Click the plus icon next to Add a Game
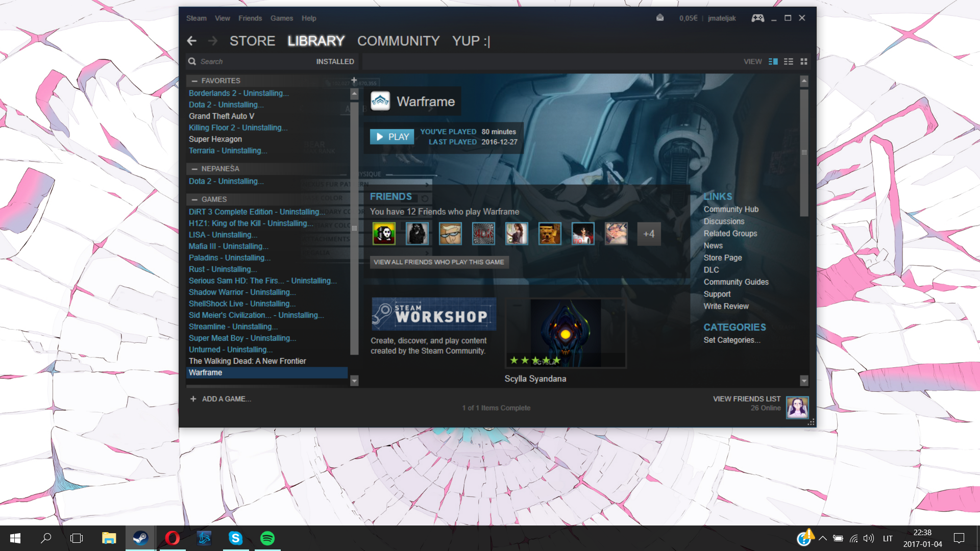Screen dimensions: 980x551 (193, 399)
